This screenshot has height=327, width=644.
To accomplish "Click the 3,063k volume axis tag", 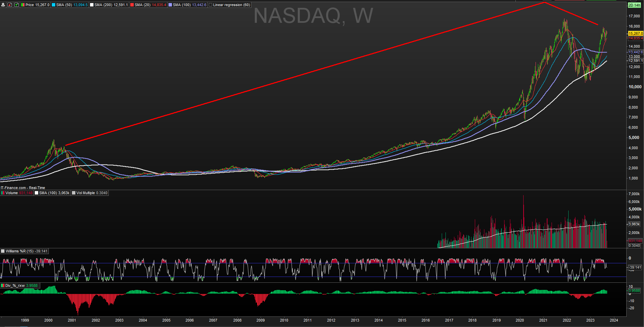I will (x=634, y=224).
